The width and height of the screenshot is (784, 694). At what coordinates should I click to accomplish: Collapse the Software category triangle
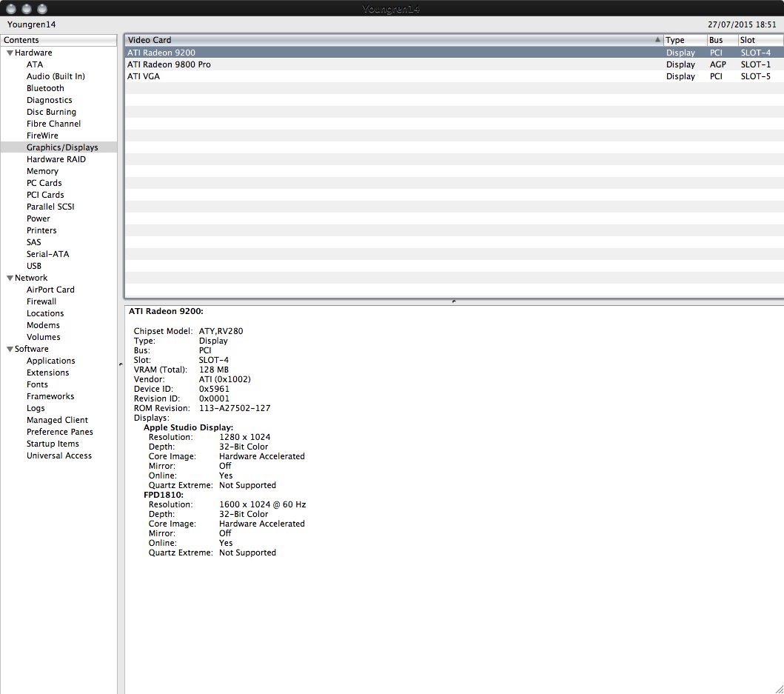coord(10,350)
